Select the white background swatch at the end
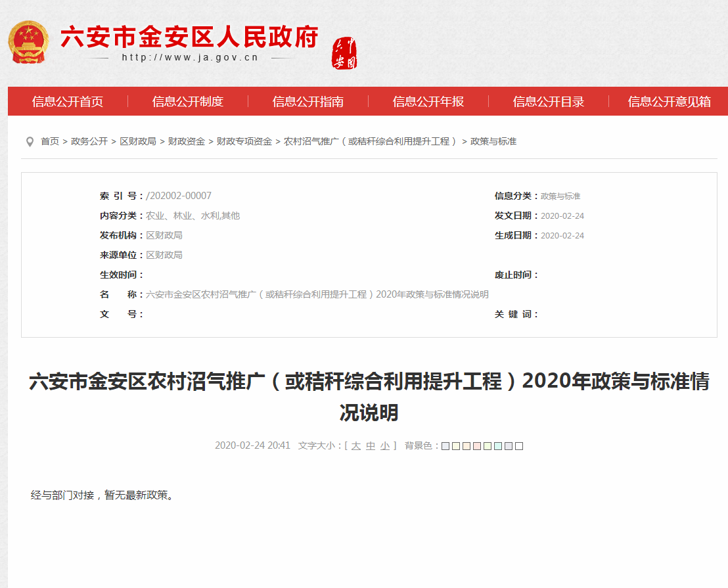 point(519,446)
